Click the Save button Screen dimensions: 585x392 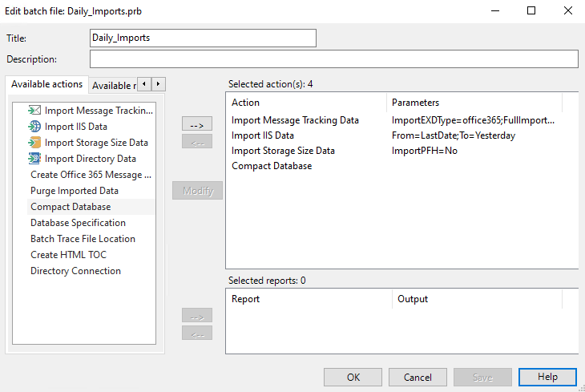coord(482,377)
